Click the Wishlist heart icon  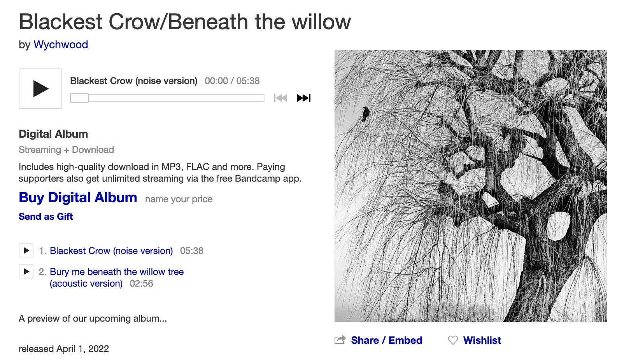tap(453, 340)
